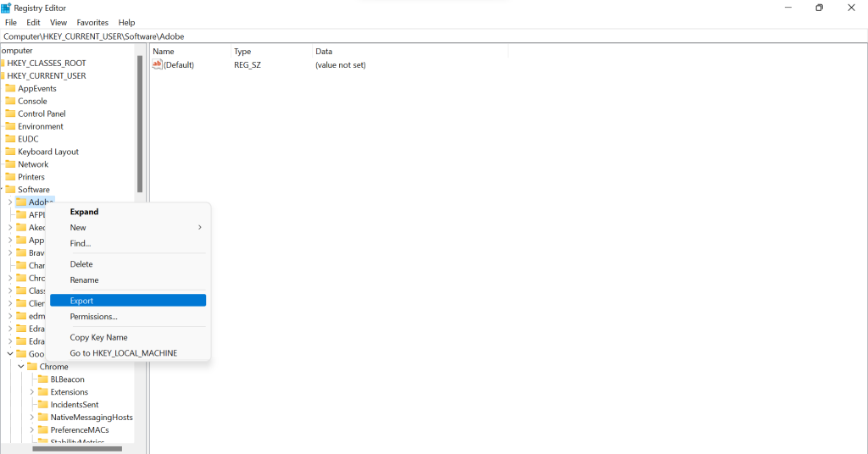Viewport: 868px width, 454px height.
Task: Click the Chrome key folder icon
Action: (x=32, y=367)
